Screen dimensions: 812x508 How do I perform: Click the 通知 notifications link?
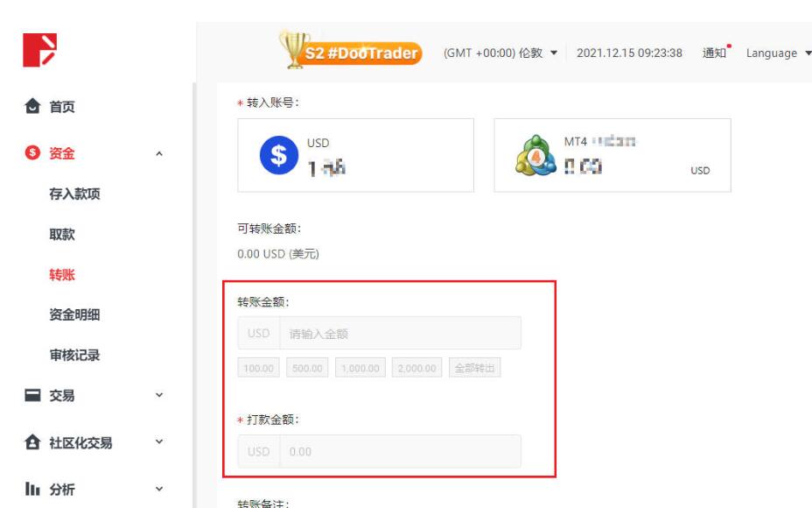point(715,53)
